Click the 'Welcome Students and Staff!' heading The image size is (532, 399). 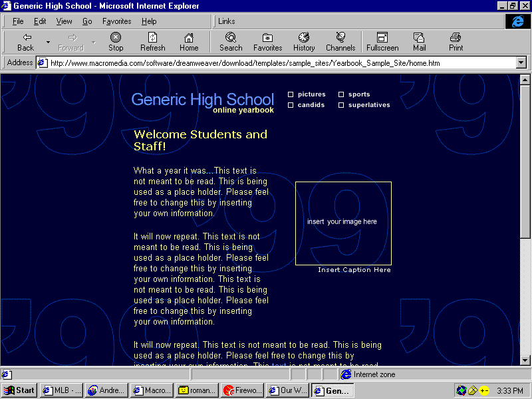[200, 140]
